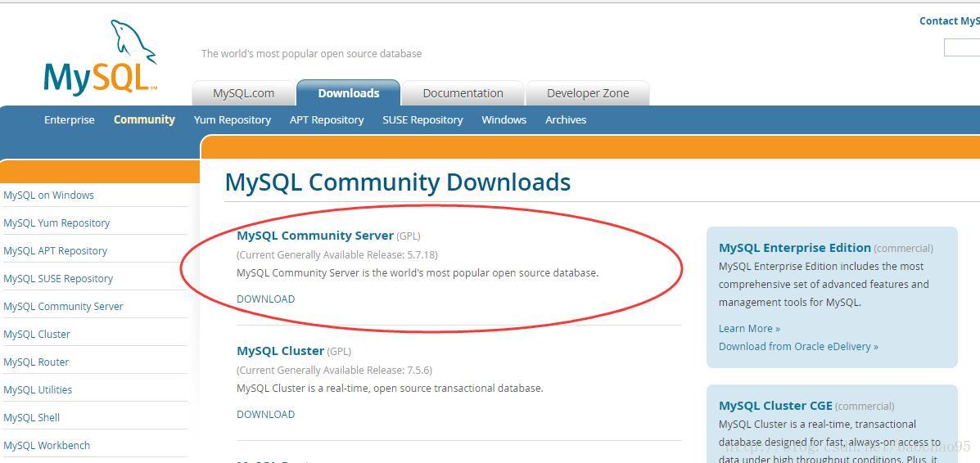Open MySQL Workbench sidebar link
The image size is (980, 463).
[x=47, y=446]
